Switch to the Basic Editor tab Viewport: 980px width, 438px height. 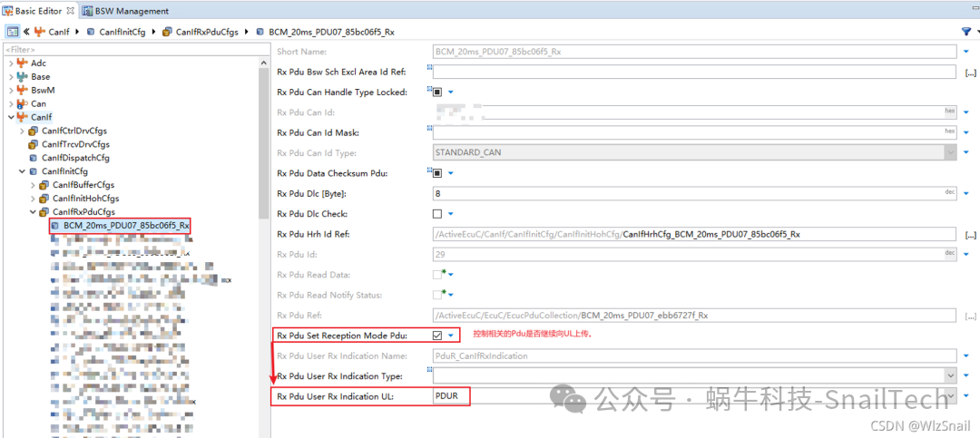click(38, 11)
